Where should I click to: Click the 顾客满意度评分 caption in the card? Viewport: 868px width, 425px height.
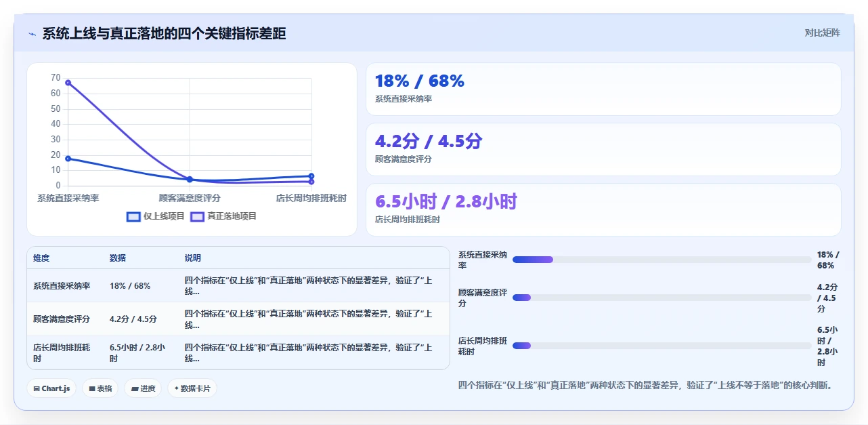click(404, 159)
